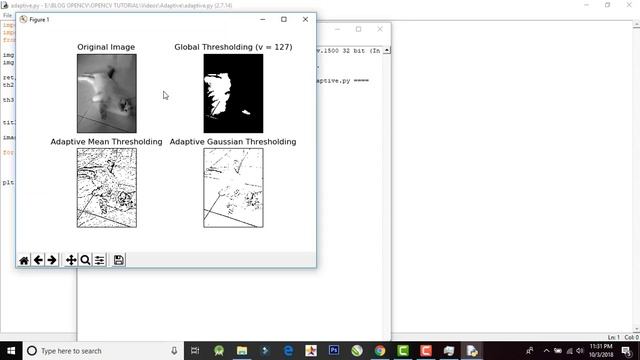Image resolution: width=640 pixels, height=360 pixels.
Task: Open green Camtasia icon on taskbar
Action: tap(403, 351)
